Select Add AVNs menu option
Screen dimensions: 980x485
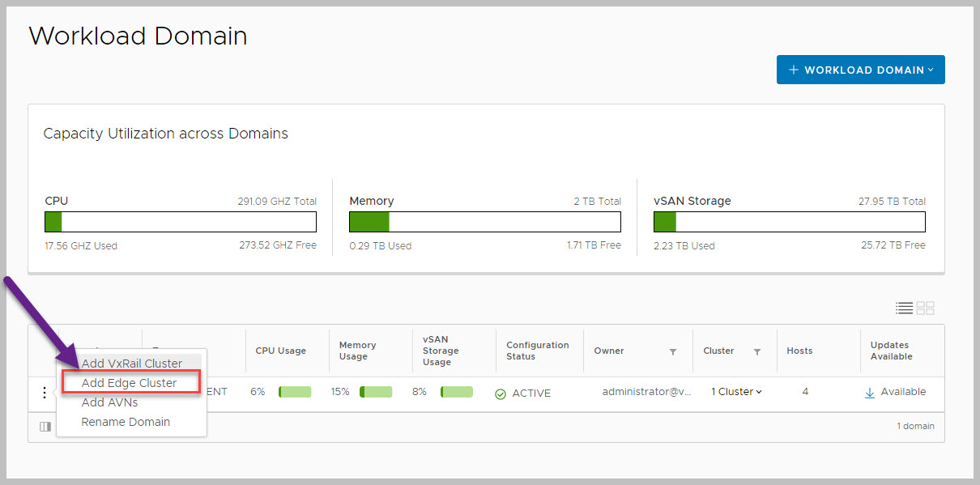[109, 402]
